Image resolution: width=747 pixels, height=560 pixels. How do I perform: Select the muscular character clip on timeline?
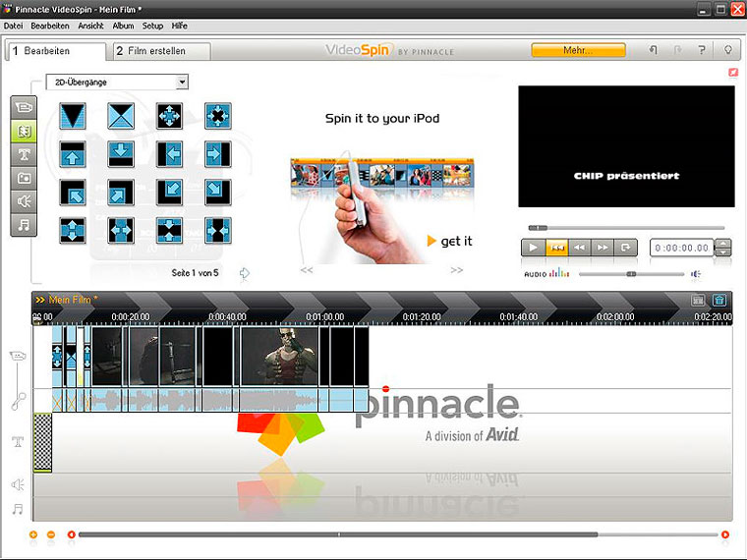280,357
